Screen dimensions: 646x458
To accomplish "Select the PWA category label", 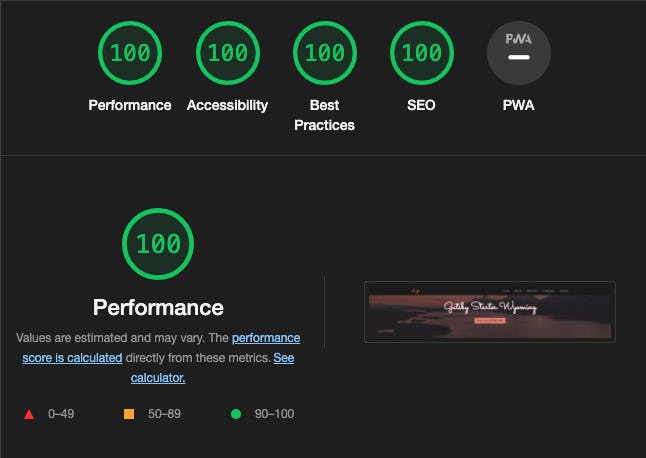I will [518, 105].
